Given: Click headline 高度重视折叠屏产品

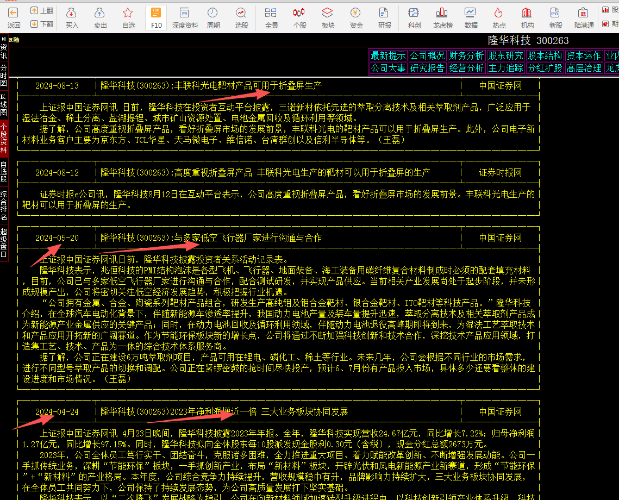Looking at the screenshot, I should point(265,172).
